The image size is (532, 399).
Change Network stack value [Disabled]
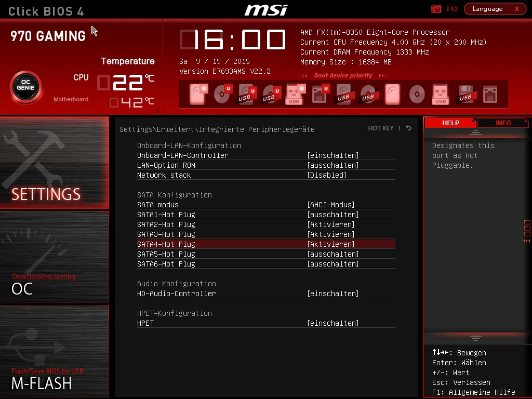[327, 175]
